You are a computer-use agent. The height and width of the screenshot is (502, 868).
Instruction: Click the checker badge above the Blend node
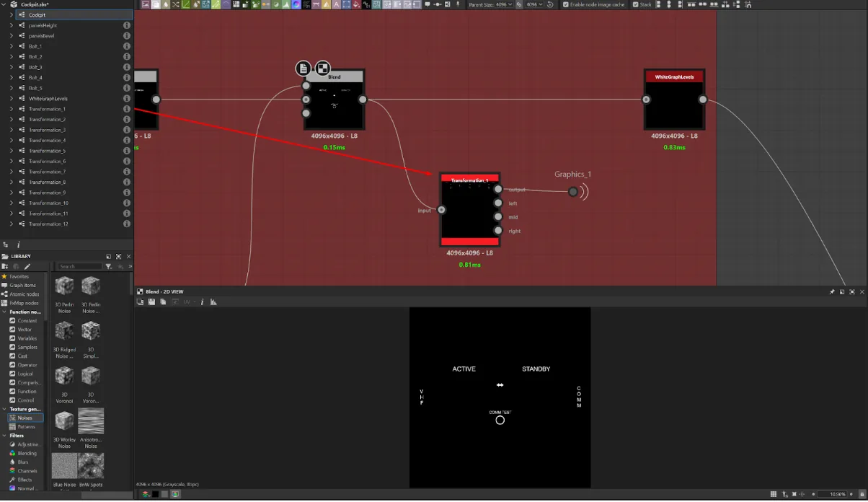click(x=322, y=69)
